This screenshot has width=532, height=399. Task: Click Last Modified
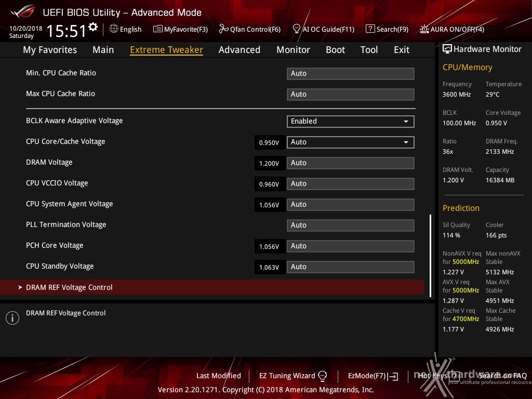pos(219,376)
